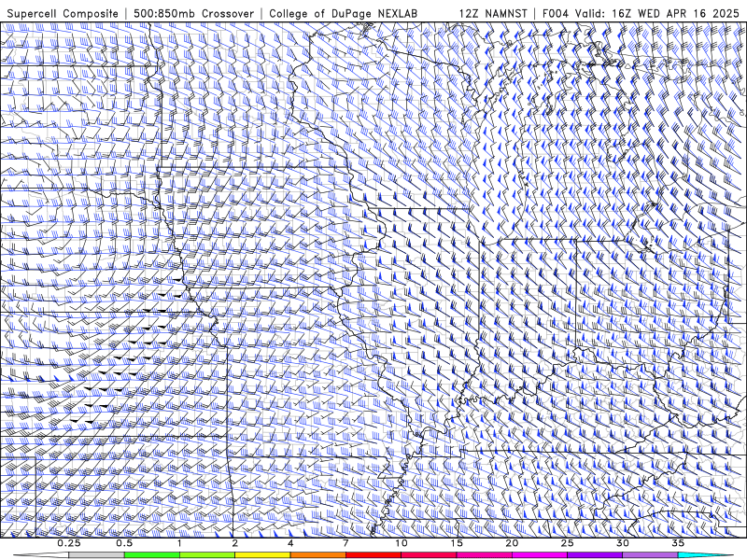Click the 10 color bar label

pos(402,543)
